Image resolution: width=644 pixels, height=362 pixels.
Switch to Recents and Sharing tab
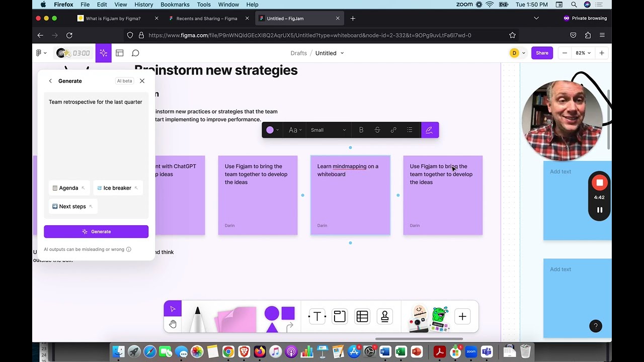207,19
